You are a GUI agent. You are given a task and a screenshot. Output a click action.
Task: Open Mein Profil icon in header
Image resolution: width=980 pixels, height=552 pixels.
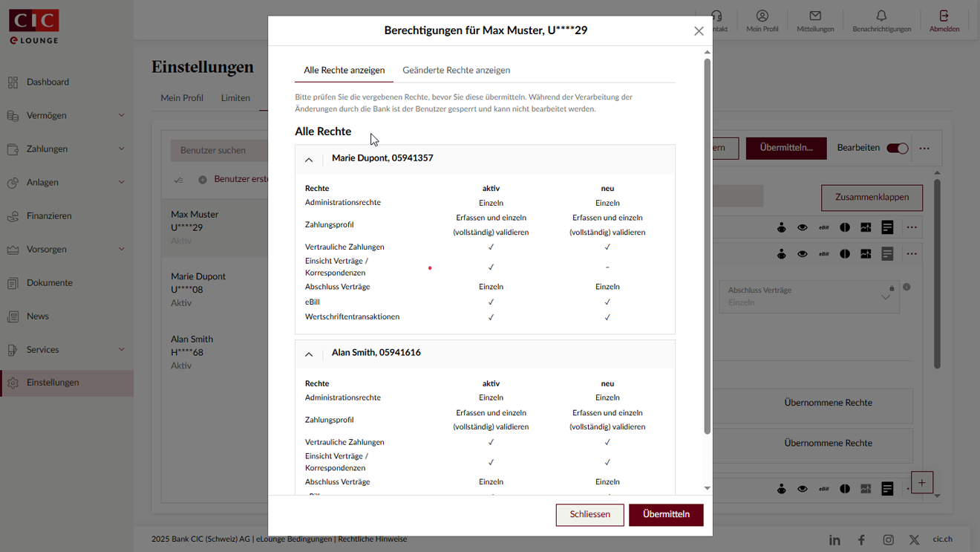point(762,16)
